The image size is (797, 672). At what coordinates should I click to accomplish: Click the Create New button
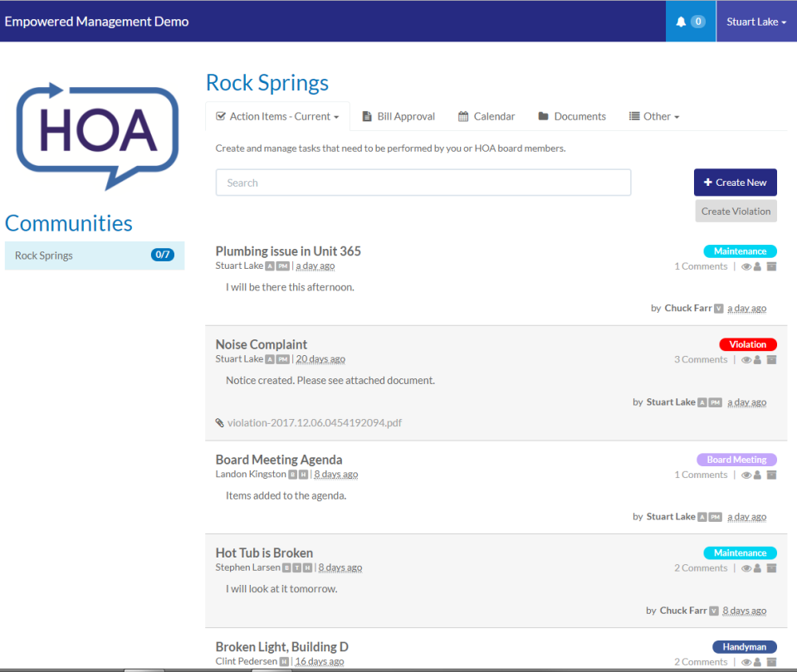pos(735,182)
